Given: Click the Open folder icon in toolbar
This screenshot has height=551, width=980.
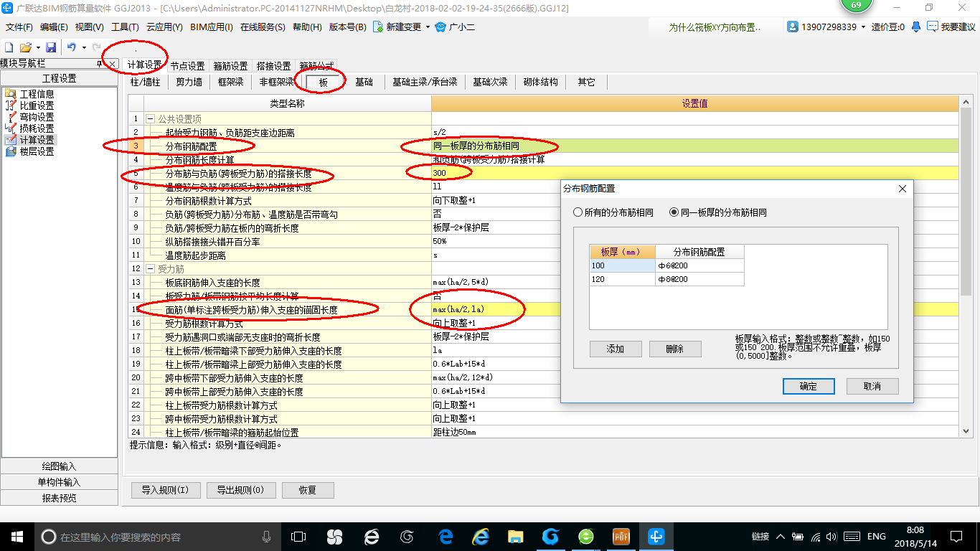Looking at the screenshot, I should pos(25,47).
